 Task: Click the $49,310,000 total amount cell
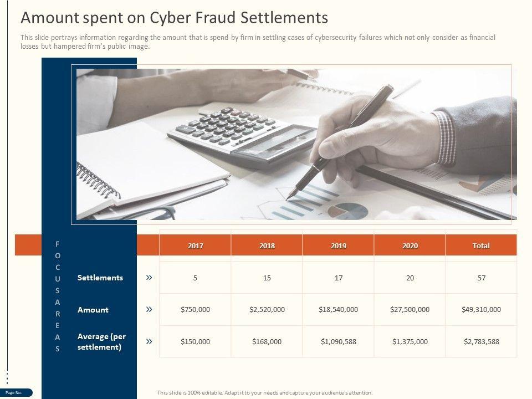pos(481,310)
